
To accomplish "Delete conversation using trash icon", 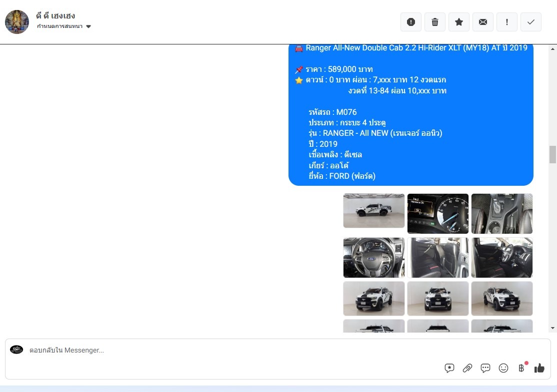I will tap(435, 22).
